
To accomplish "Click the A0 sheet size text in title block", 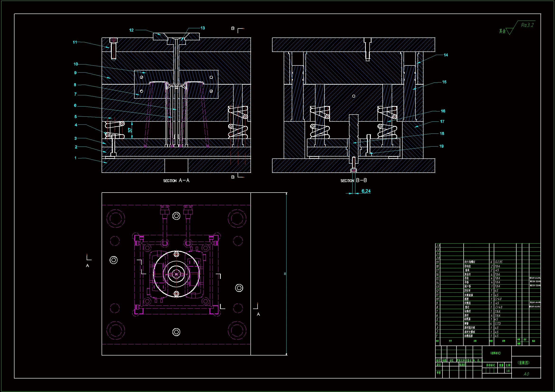I will point(526,374).
